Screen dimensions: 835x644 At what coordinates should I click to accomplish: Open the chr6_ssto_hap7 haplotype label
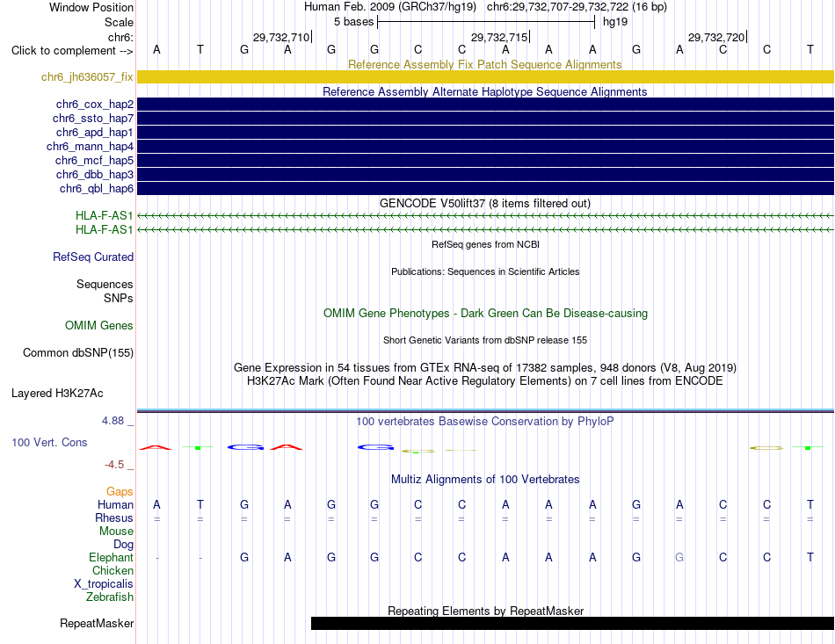[x=93, y=118]
